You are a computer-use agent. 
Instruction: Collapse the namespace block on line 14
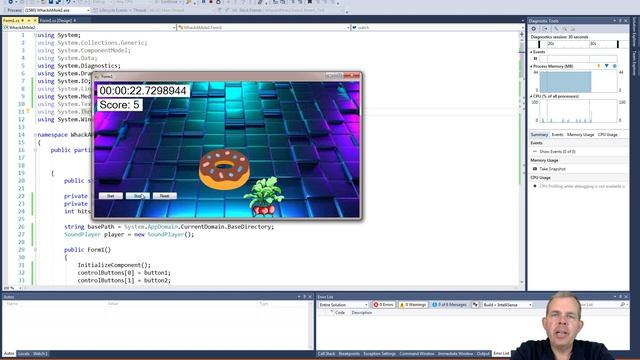pyautogui.click(x=35, y=135)
